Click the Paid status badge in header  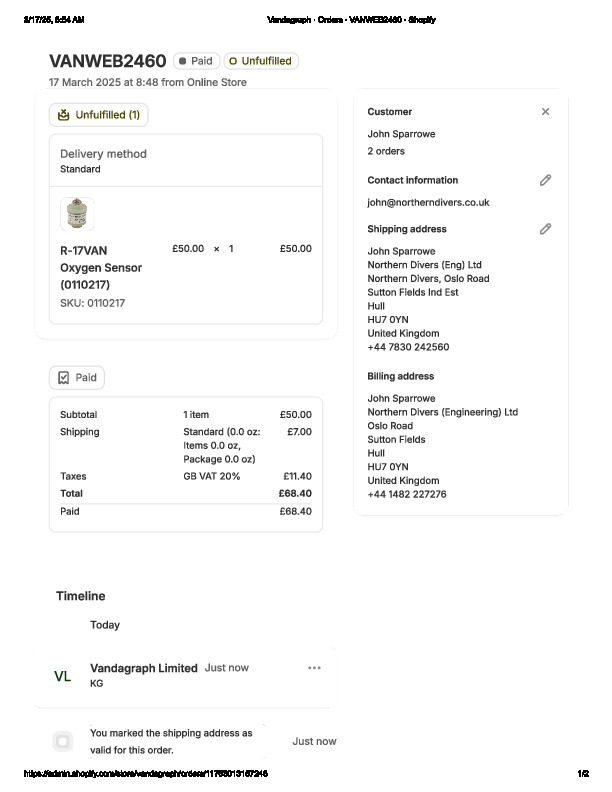click(x=196, y=61)
